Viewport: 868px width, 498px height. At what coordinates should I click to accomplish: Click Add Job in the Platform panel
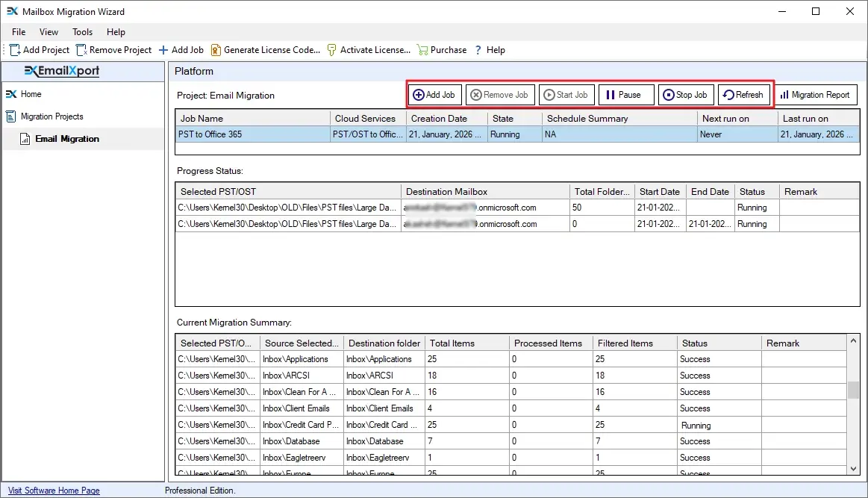tap(434, 95)
